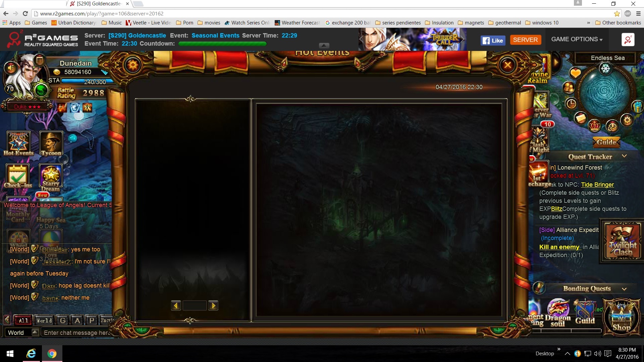Screen dimensions: 644x362
Task: Open the Shop icon
Action: (x=621, y=317)
